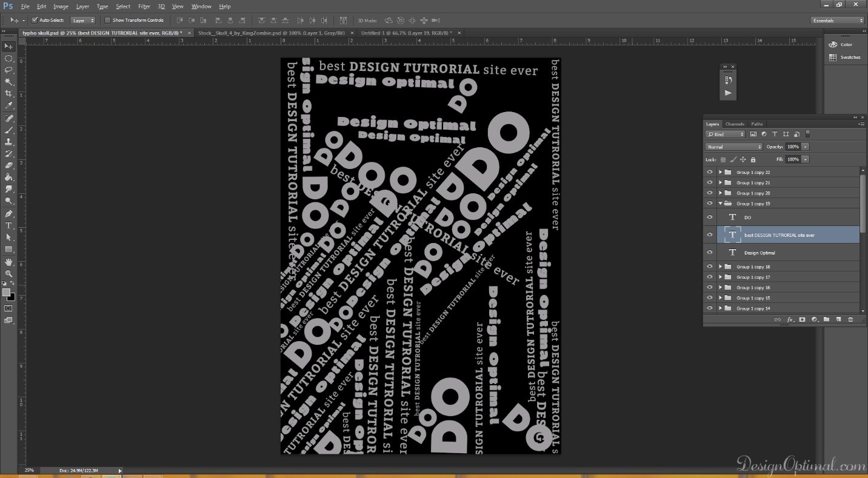This screenshot has width=868, height=478.
Task: Select the Zoom tool
Action: [x=8, y=273]
